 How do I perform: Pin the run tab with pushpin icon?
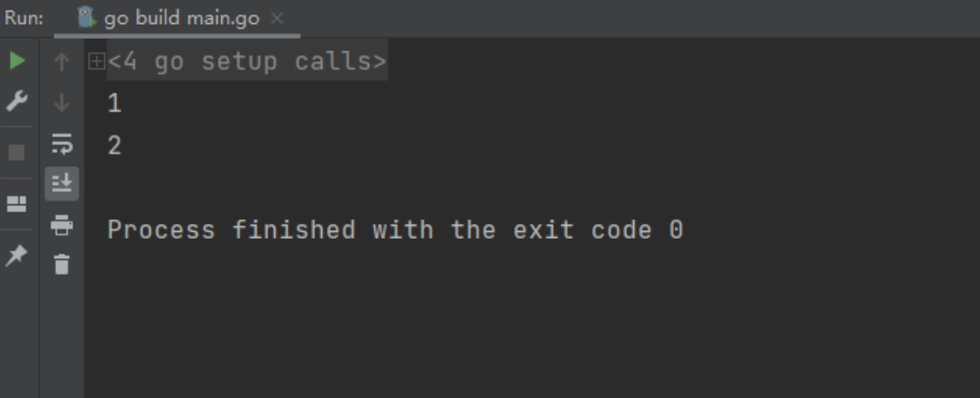coord(17,255)
